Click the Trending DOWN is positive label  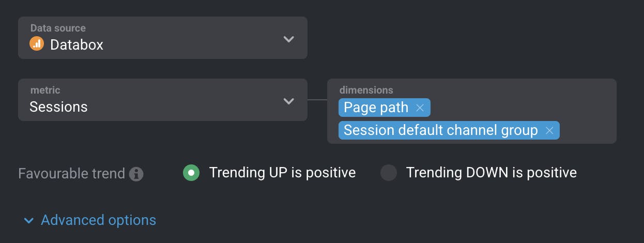tap(491, 173)
